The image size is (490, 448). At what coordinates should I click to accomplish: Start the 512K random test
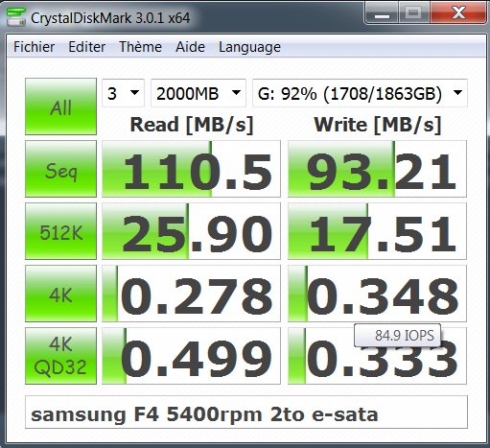pyautogui.click(x=60, y=231)
